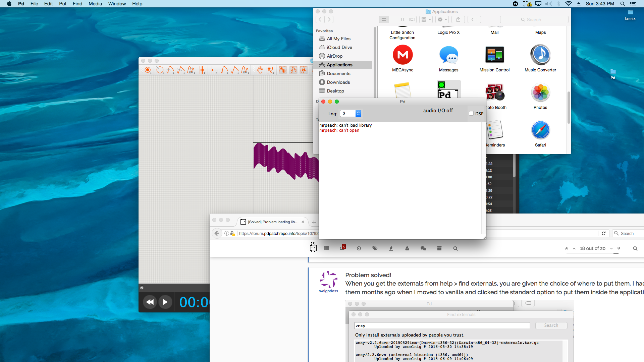This screenshot has width=644, height=362.
Task: Click the triangle wave tool in Pd toolbar
Action: click(233, 70)
